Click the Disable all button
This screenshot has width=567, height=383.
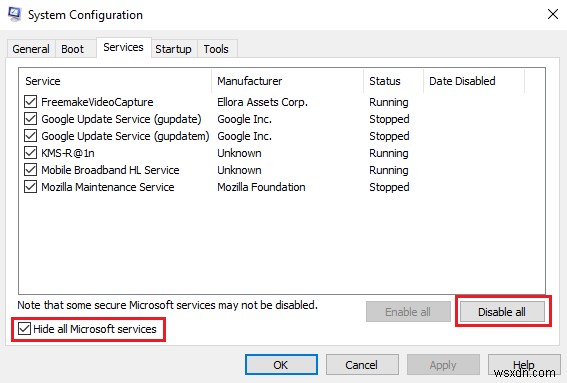[502, 312]
